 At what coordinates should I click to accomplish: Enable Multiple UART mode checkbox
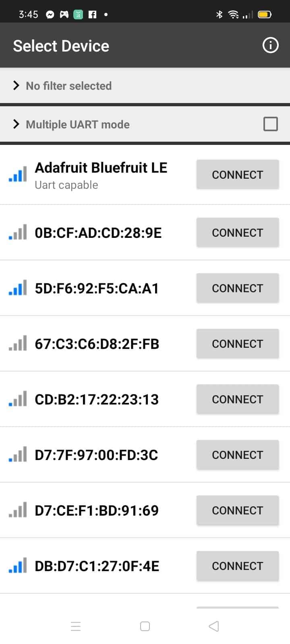click(x=270, y=124)
